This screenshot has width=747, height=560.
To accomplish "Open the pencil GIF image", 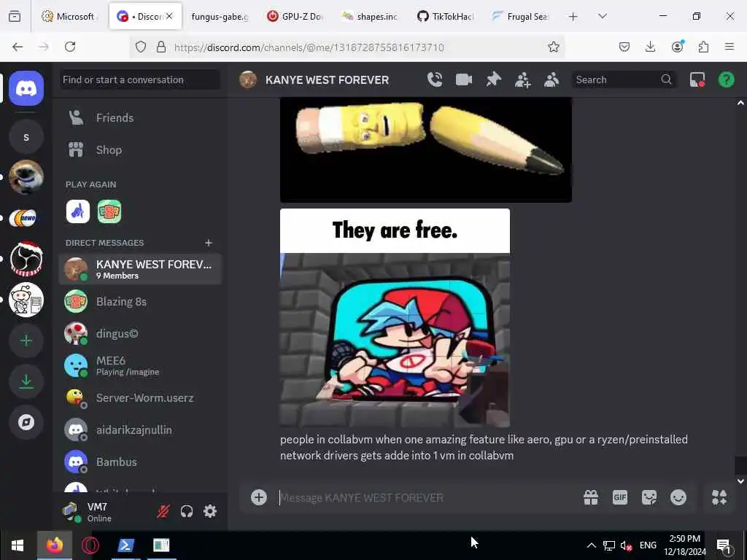I will pos(426,150).
